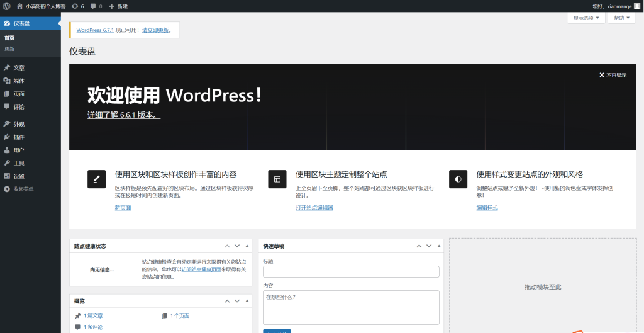Move 快速草稿 widget down
This screenshot has width=644, height=333.
point(429,246)
